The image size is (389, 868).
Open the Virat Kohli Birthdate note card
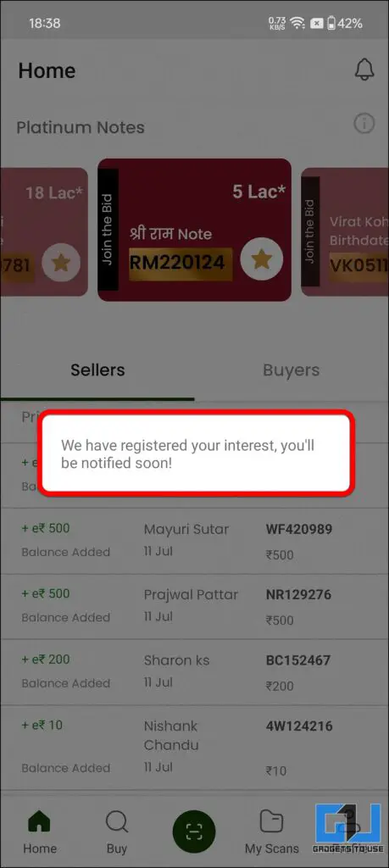click(345, 232)
